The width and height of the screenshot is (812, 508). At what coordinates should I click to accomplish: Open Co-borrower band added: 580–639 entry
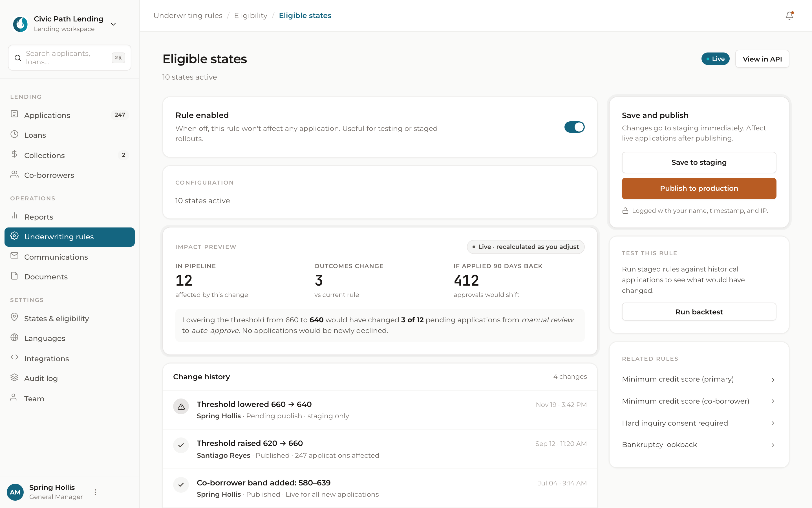[x=380, y=489]
